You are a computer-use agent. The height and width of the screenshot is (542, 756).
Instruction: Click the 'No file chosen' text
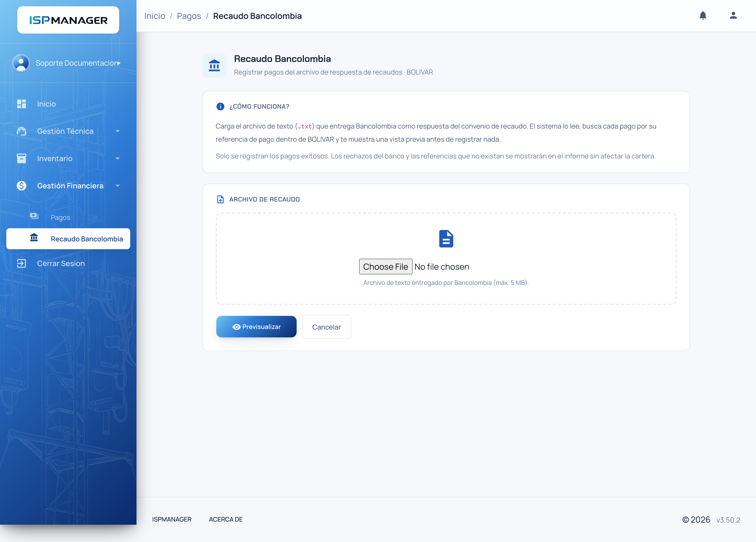click(x=442, y=267)
